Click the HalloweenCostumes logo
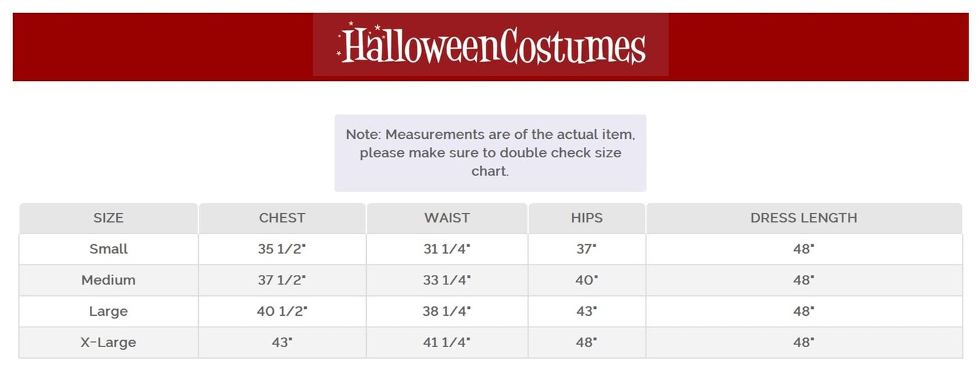Screen dimensions: 980x377 (x=491, y=46)
